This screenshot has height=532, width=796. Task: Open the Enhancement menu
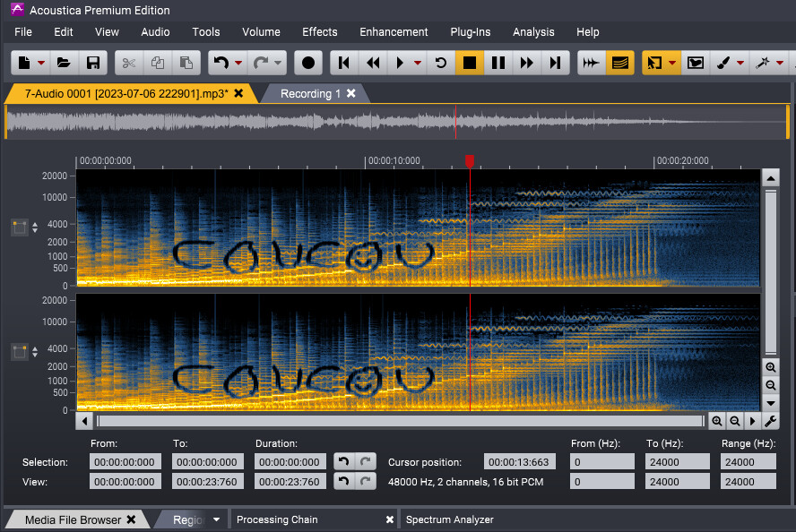coord(394,32)
